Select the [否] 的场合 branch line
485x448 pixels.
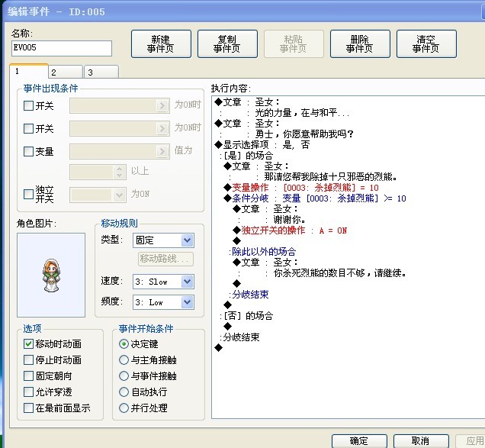click(x=246, y=316)
